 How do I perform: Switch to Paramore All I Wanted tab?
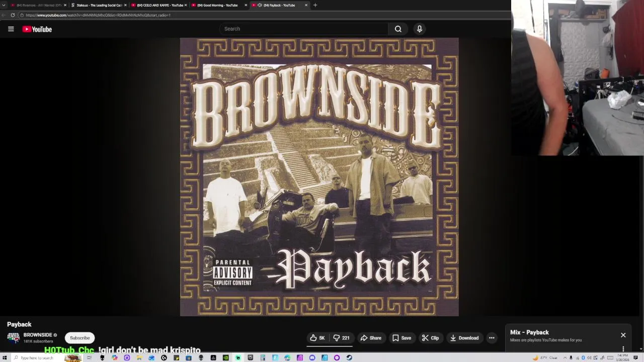click(38, 5)
